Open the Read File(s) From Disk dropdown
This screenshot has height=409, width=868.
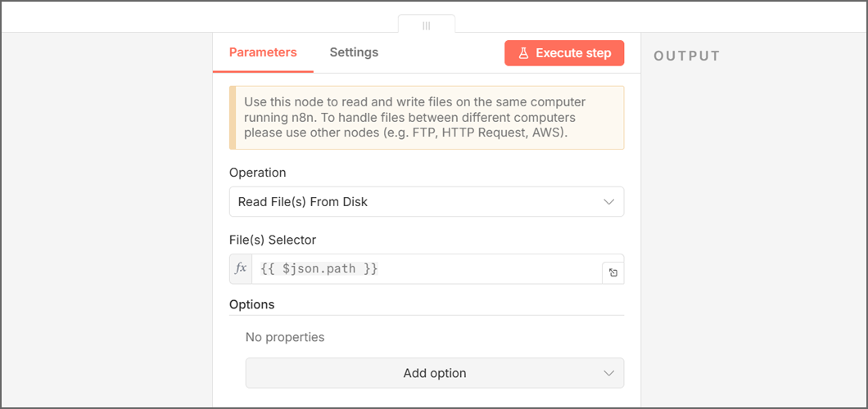click(x=426, y=201)
